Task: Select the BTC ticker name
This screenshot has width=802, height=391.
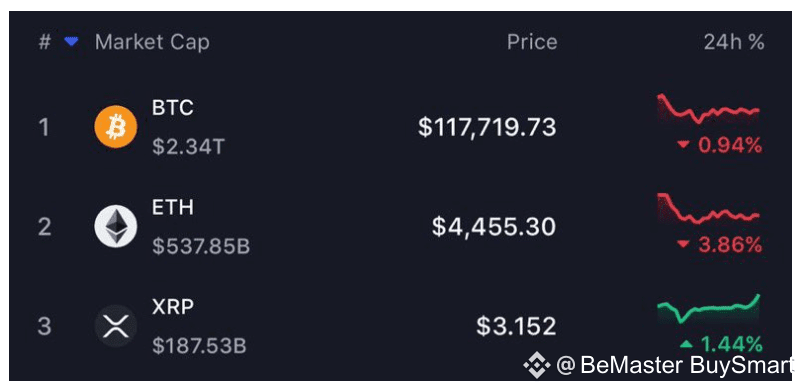Action: point(173,108)
